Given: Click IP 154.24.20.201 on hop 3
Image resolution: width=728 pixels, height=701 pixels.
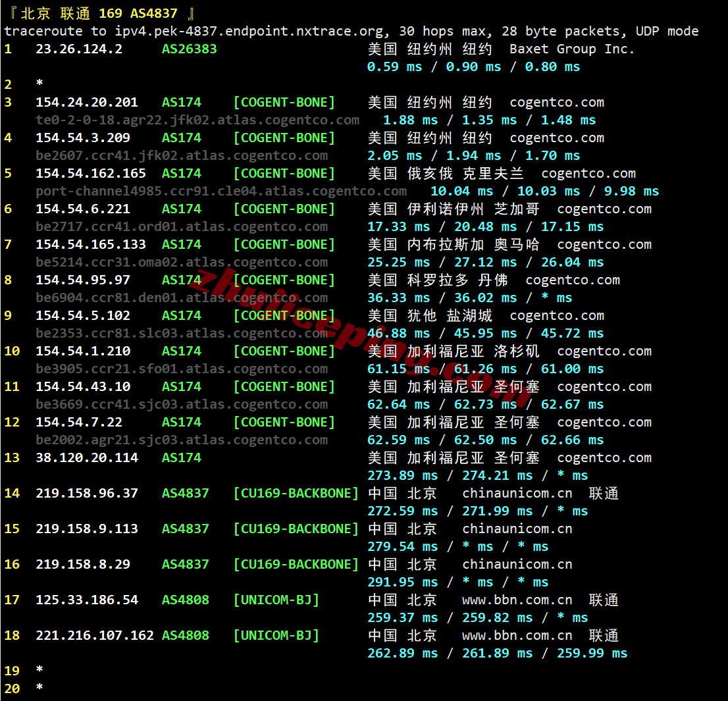Looking at the screenshot, I should click(87, 102).
